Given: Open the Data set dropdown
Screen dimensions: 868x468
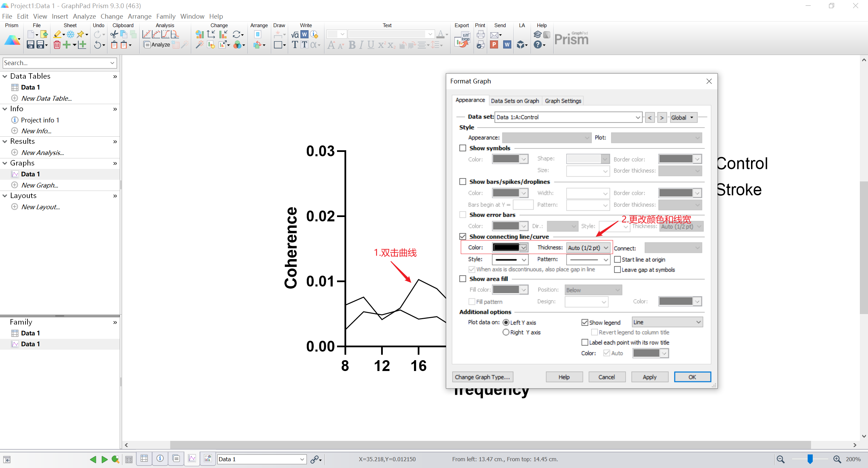Looking at the screenshot, I should pos(638,117).
